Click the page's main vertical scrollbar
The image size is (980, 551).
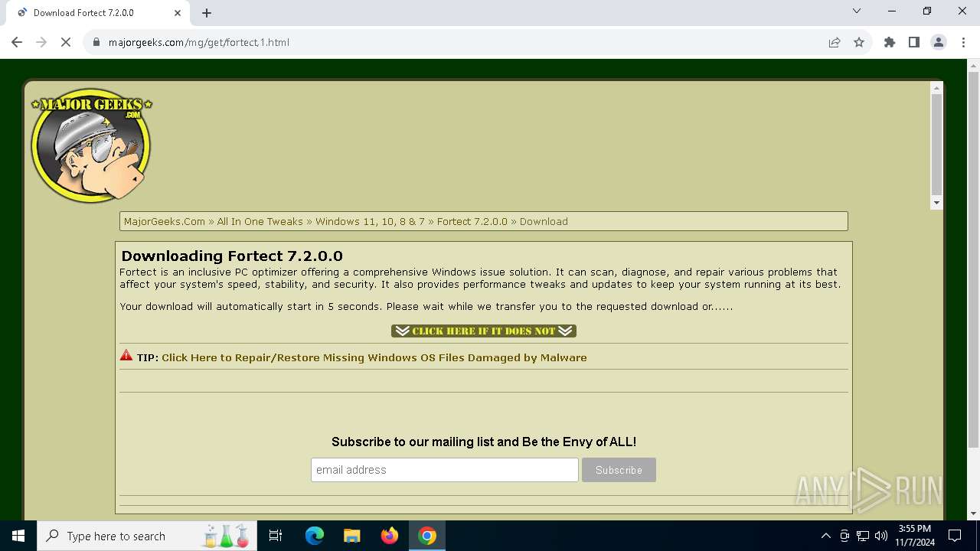click(973, 260)
